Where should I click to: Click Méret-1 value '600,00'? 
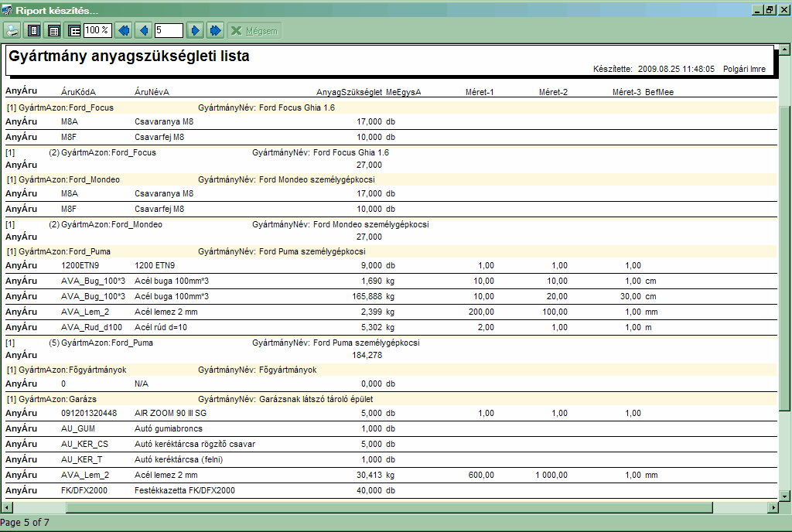coord(481,475)
